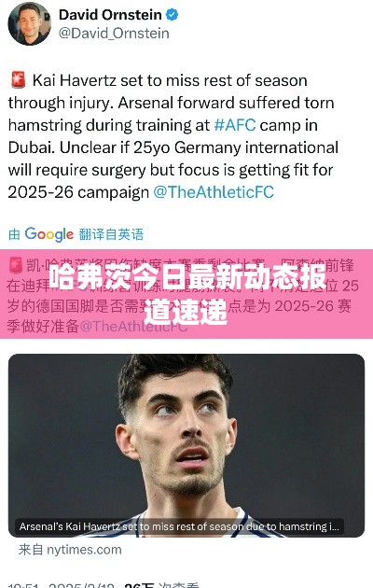Click siren emoji in translated text
Screen dimensions: 373x588
[x=16, y=265]
